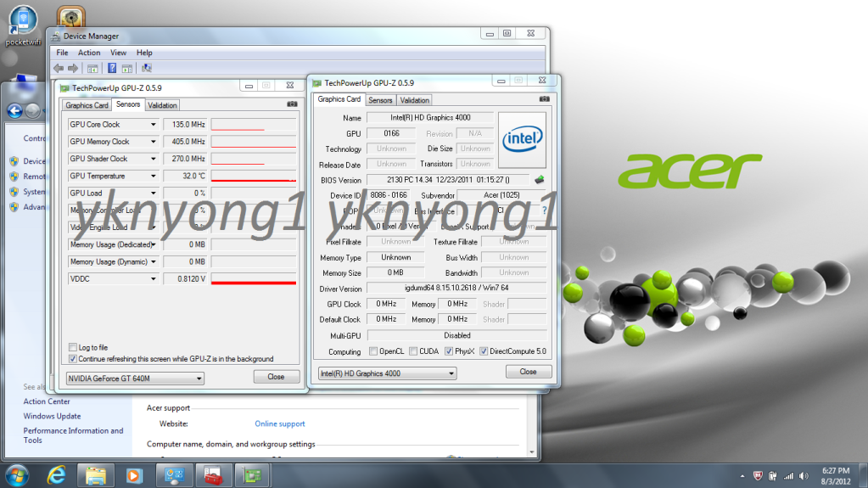Click the GPU Temperature sensor graph
868x488 pixels.
point(254,177)
